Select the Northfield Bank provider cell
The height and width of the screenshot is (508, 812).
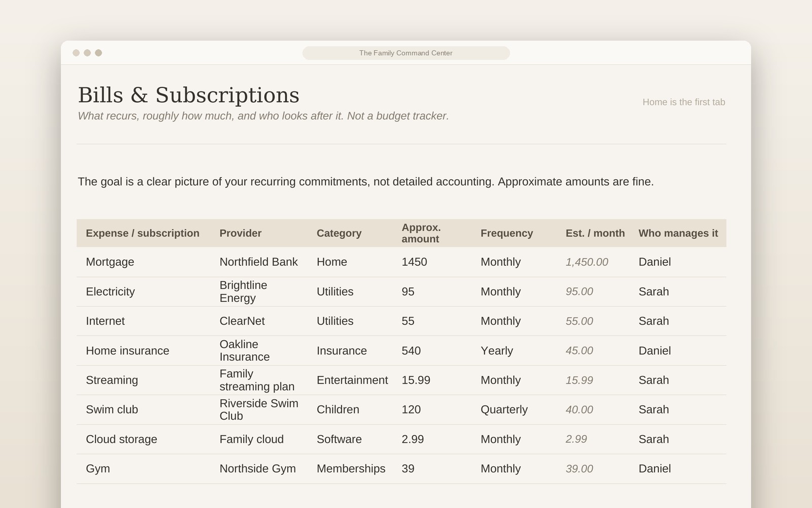(259, 262)
